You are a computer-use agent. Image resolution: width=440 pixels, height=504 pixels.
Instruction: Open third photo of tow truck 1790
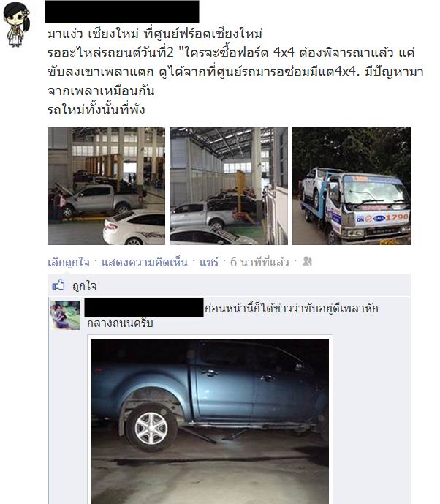(352, 186)
